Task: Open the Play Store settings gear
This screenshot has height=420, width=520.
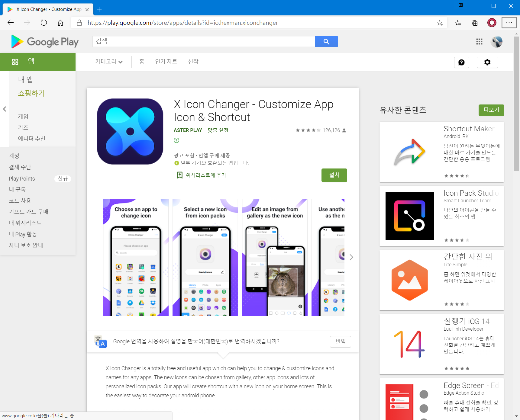Action: pyautogui.click(x=487, y=62)
